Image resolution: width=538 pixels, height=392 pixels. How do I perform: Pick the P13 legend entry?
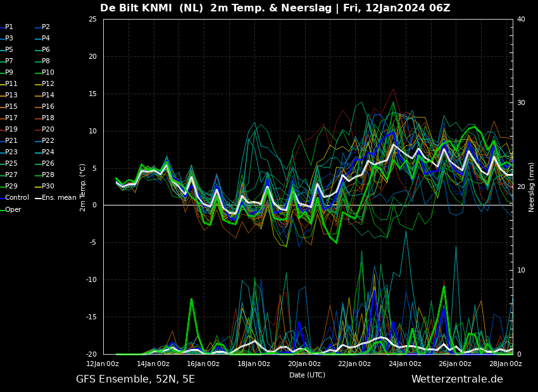(9, 95)
